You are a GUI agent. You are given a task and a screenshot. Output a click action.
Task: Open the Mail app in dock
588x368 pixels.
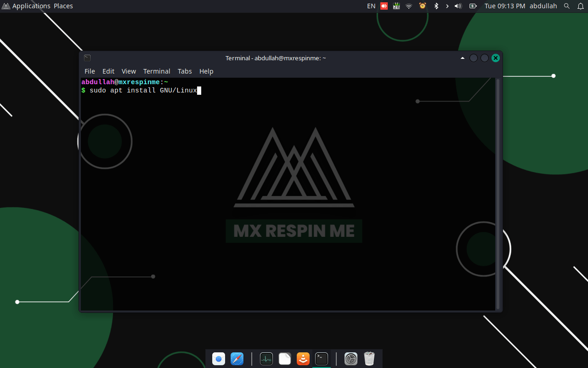[219, 359]
